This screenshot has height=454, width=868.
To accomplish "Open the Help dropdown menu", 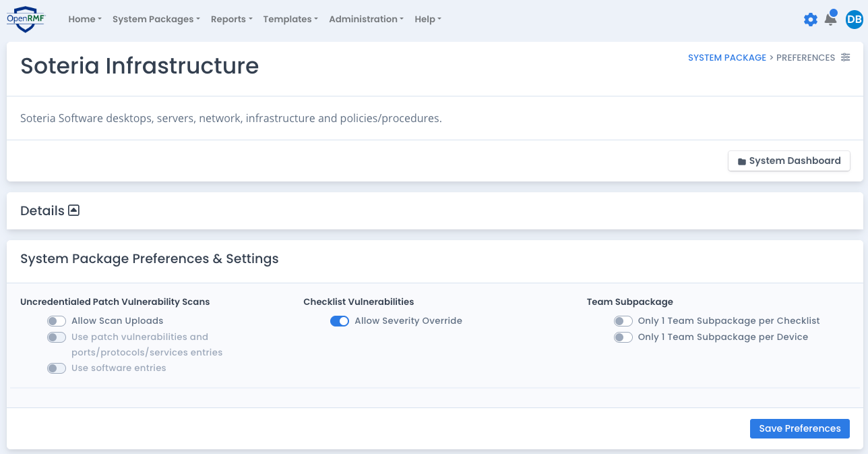I will tap(428, 19).
